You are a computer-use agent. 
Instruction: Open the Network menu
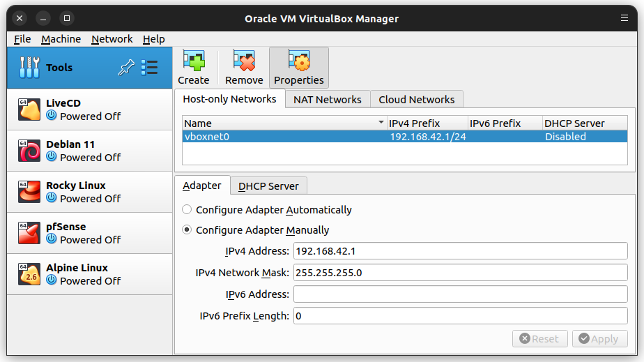(112, 39)
